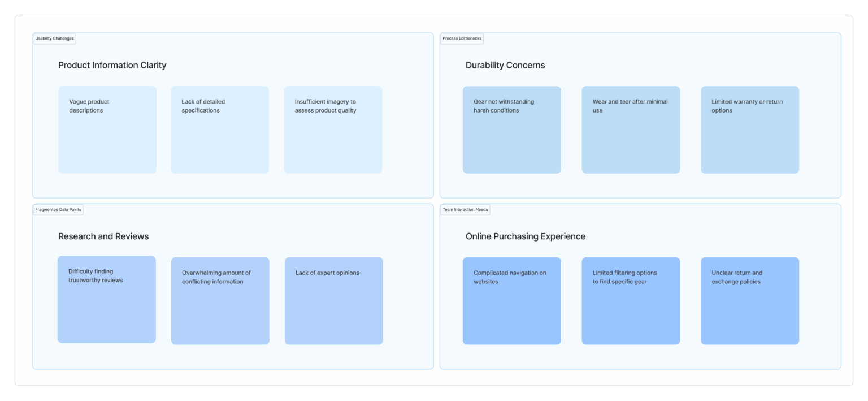Select the Fragmented Data Points section label
This screenshot has width=868, height=401.
[58, 210]
